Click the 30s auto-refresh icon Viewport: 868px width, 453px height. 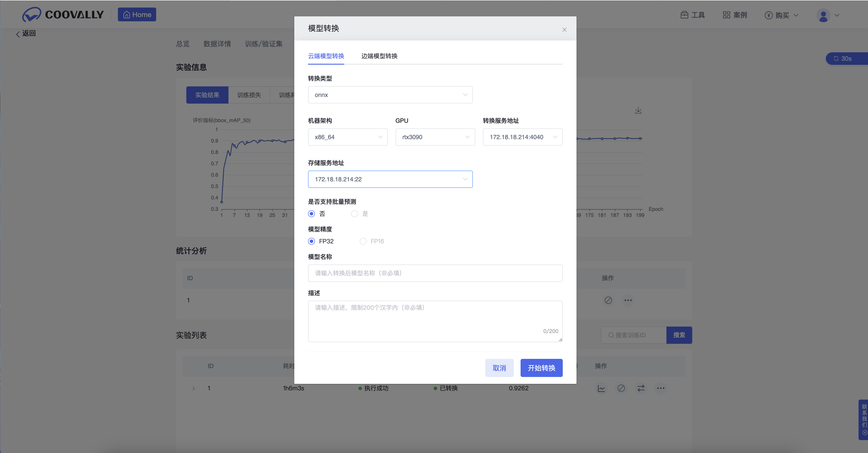[x=836, y=59]
